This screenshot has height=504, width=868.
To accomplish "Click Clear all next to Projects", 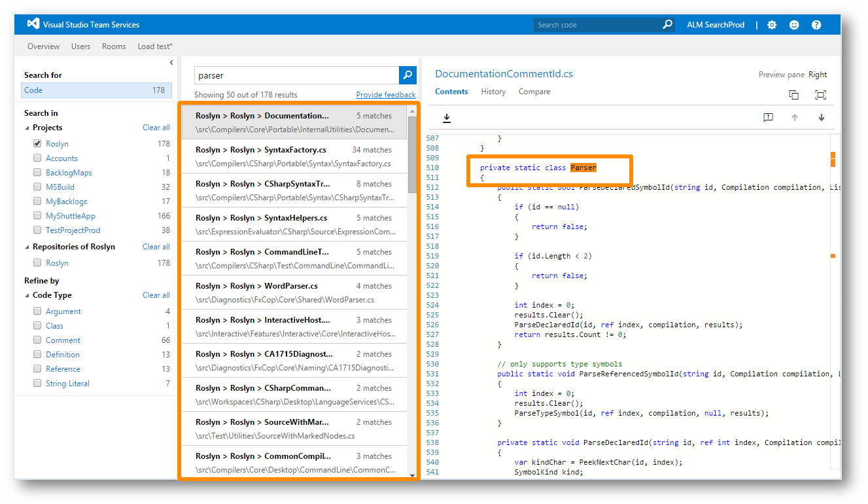I will pyautogui.click(x=156, y=128).
